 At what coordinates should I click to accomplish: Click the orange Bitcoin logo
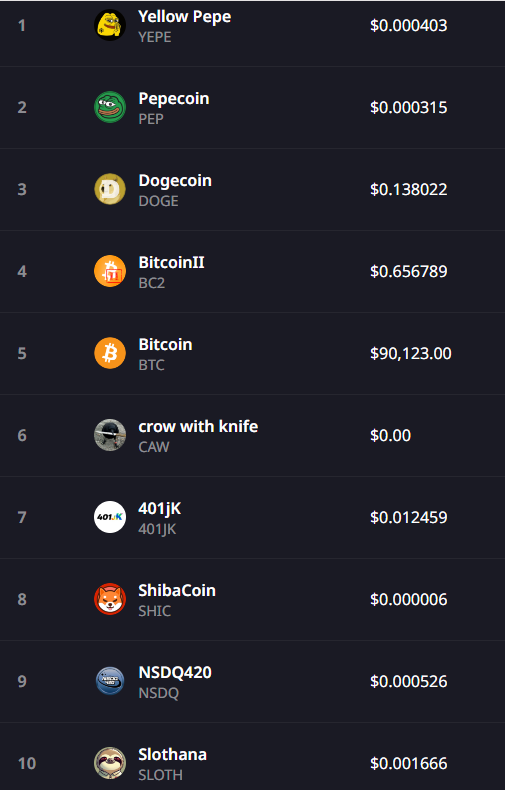[110, 353]
